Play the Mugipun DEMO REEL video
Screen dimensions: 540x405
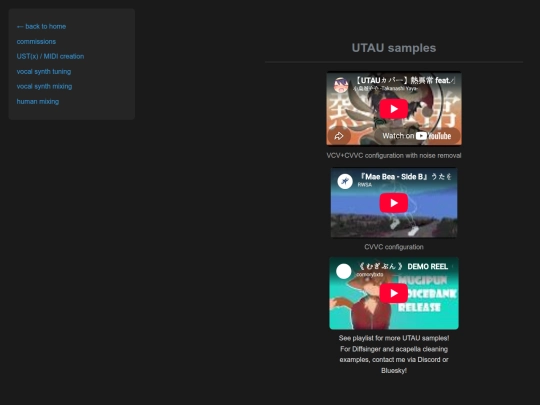pyautogui.click(x=394, y=293)
